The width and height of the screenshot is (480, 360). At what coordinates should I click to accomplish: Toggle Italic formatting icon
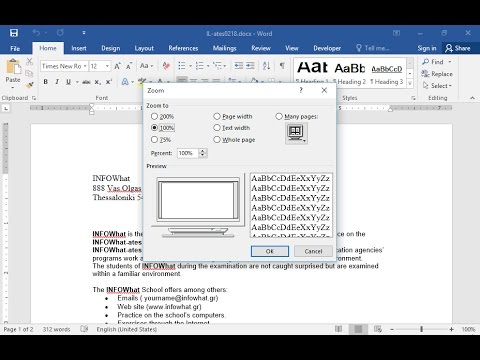pyautogui.click(x=57, y=82)
